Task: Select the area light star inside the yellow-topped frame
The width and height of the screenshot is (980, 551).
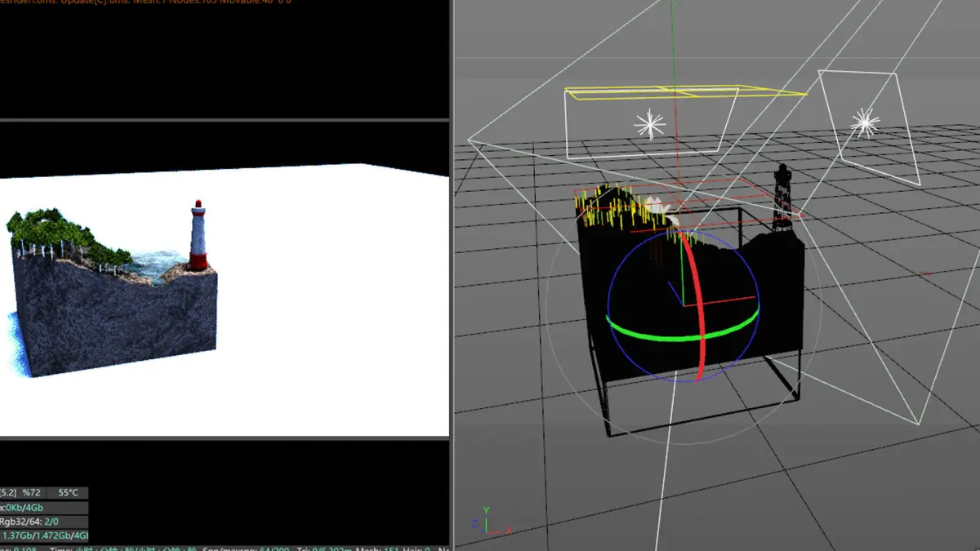Action: [x=650, y=124]
